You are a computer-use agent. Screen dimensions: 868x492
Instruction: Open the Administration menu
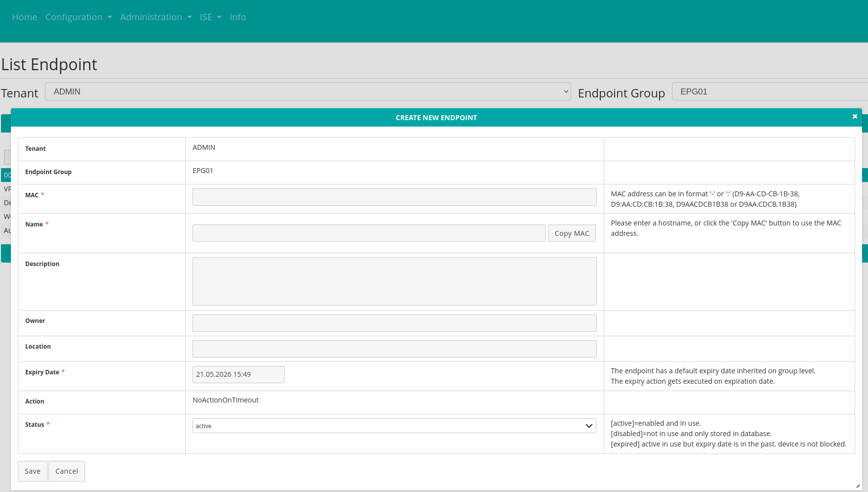(x=155, y=17)
